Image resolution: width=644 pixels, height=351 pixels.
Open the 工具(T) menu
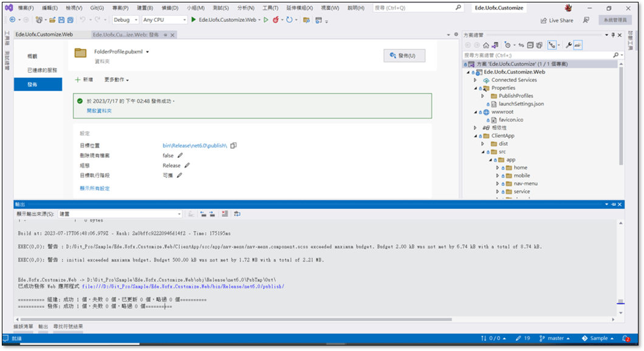(x=270, y=8)
